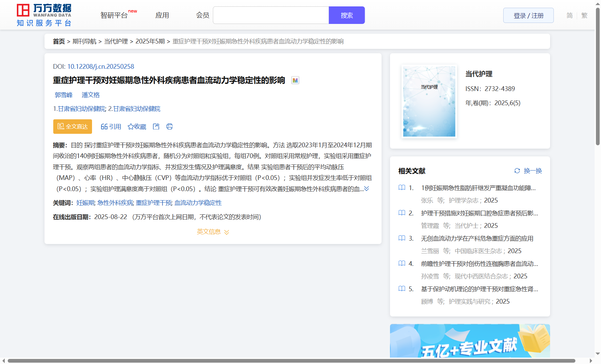The width and height of the screenshot is (601, 364).
Task: Click the 全文直达 button
Action: point(72,126)
